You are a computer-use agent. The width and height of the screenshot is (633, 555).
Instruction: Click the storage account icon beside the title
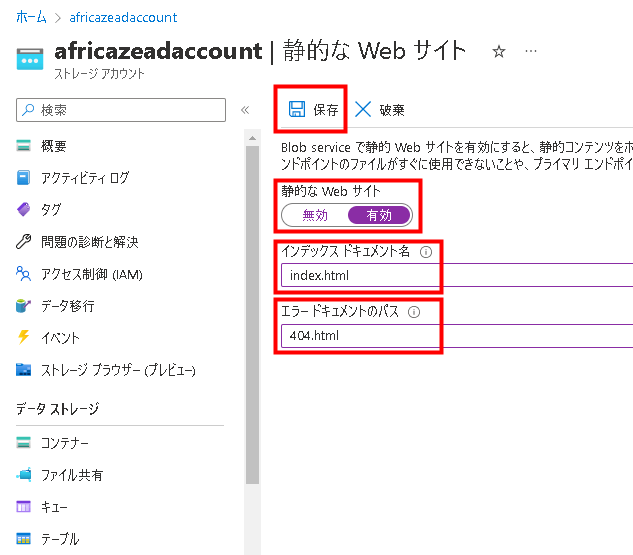click(30, 59)
